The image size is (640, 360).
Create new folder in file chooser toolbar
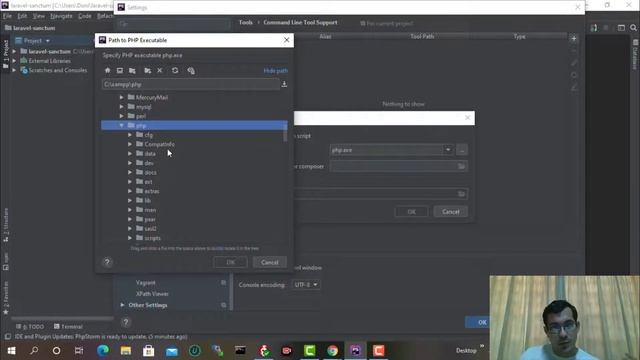pos(147,71)
